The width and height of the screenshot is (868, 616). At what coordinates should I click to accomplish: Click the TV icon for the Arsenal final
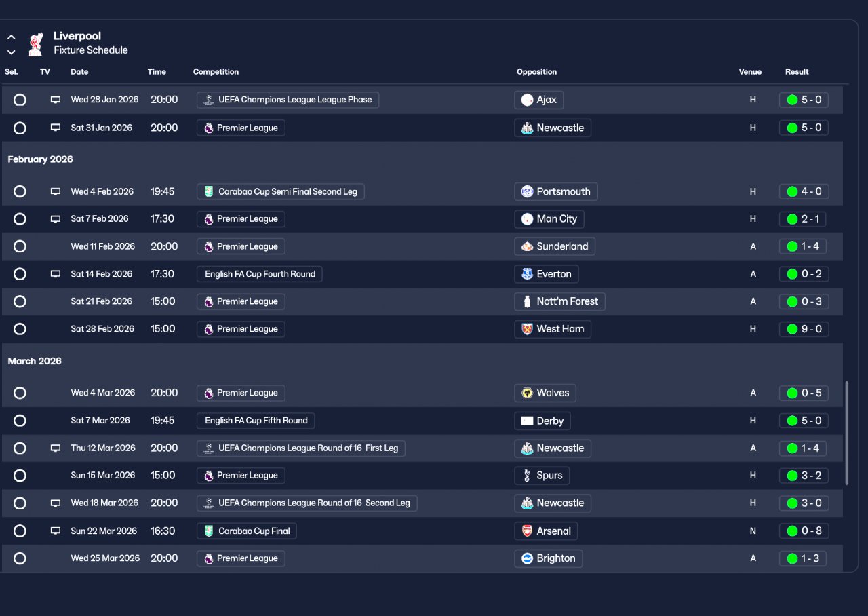coord(56,531)
